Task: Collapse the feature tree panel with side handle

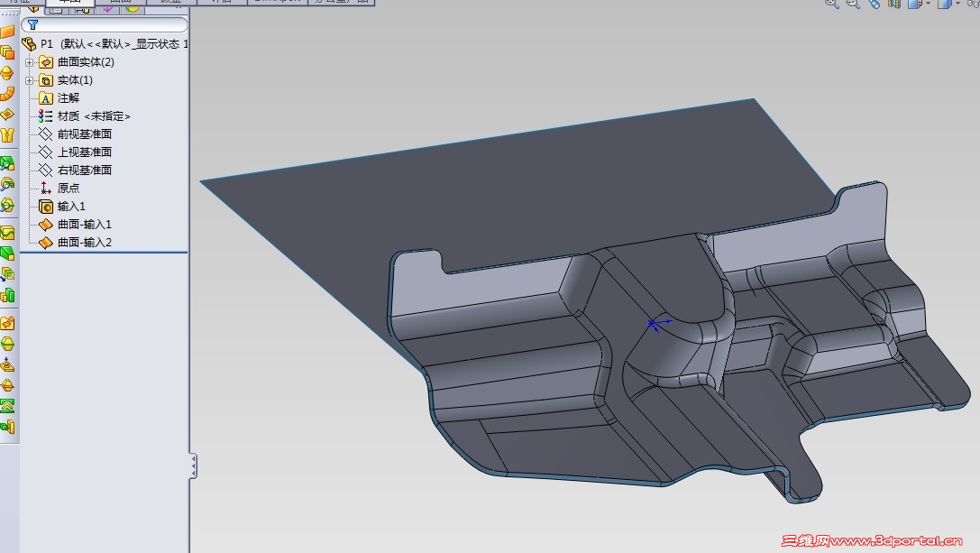Action: click(193, 466)
